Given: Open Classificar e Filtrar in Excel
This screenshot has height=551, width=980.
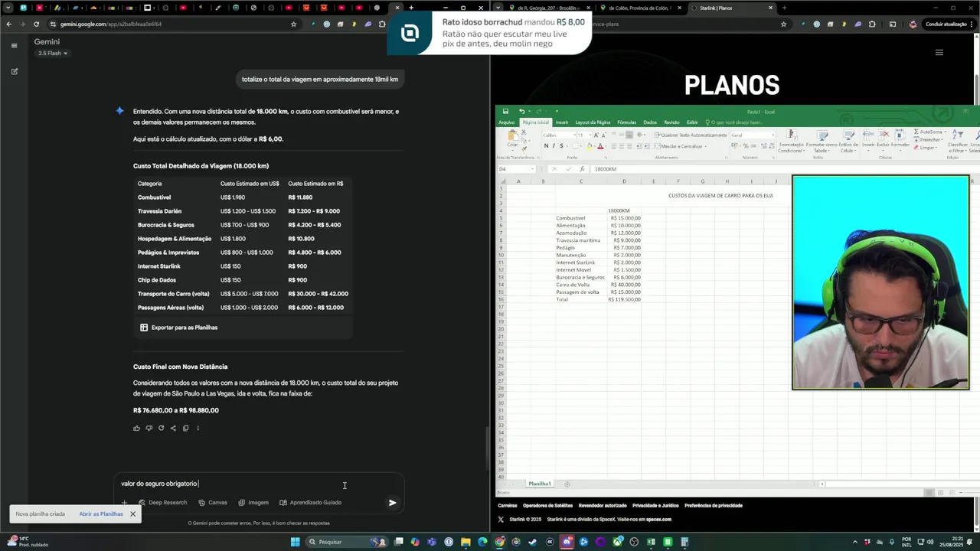Looking at the screenshot, I should coord(958,142).
